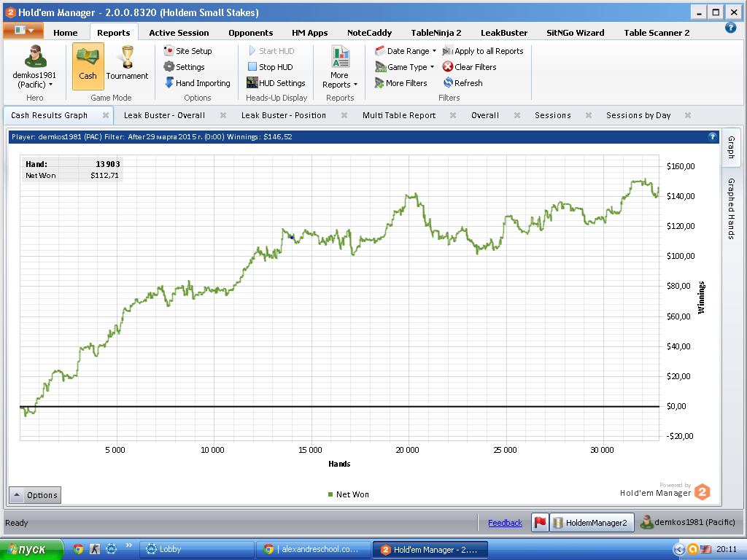747x560 pixels.
Task: Select Cash game mode
Action: [x=88, y=66]
